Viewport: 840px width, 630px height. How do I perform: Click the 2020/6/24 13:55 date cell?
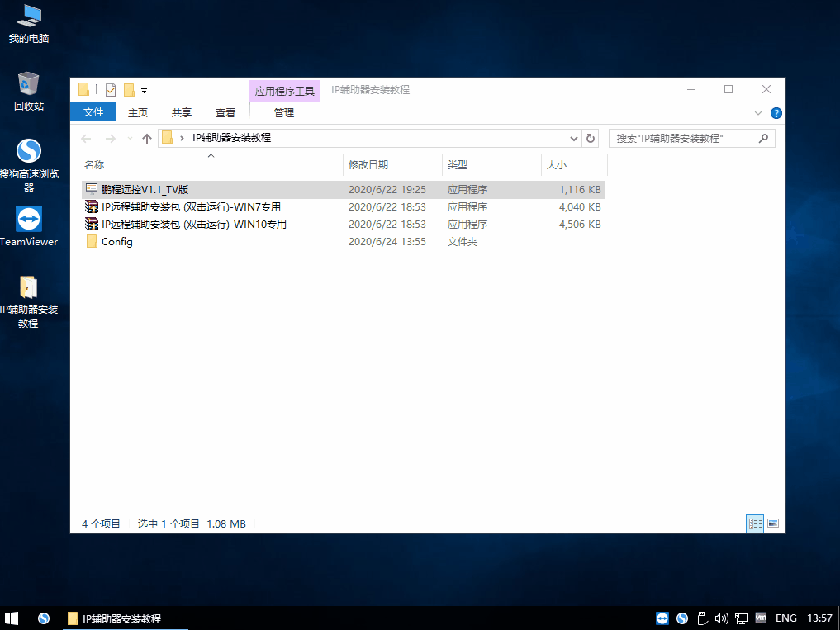tap(387, 242)
